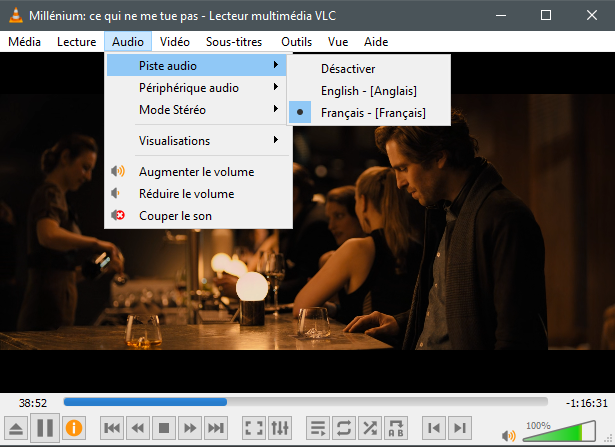Select Français - [Français] audio track
The image size is (615, 447).
pos(369,113)
